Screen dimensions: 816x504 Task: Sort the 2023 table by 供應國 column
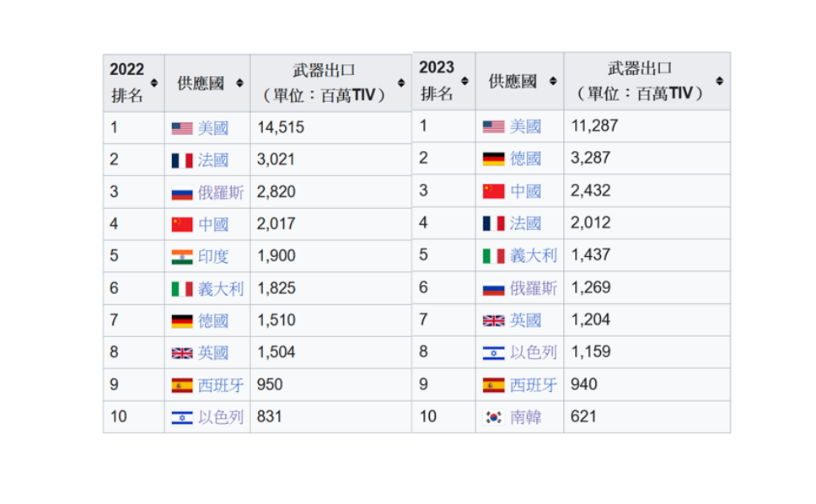(x=553, y=81)
